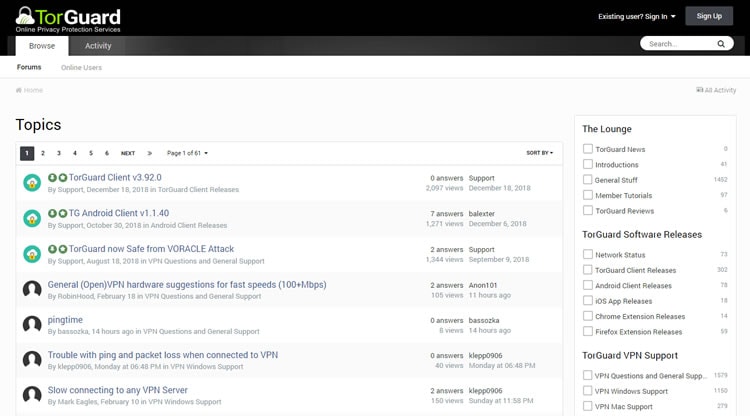Go to page 4 of topics
This screenshot has width=750, height=416.
click(x=75, y=153)
